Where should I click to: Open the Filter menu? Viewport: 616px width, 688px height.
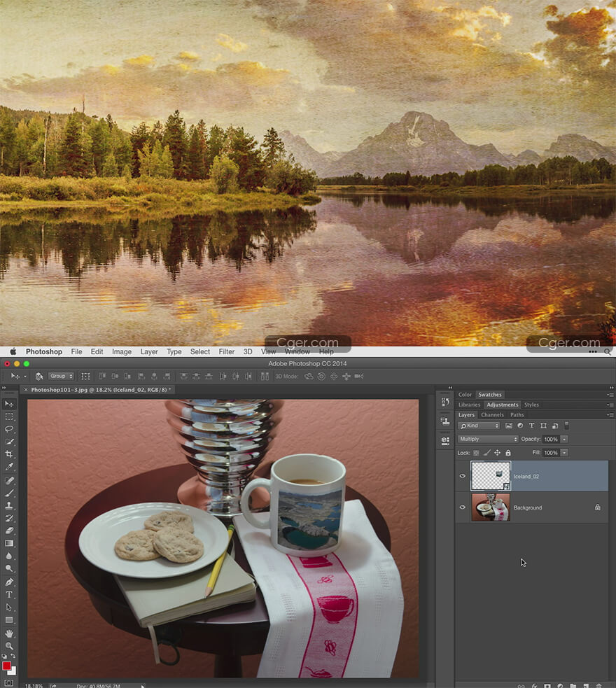click(226, 351)
